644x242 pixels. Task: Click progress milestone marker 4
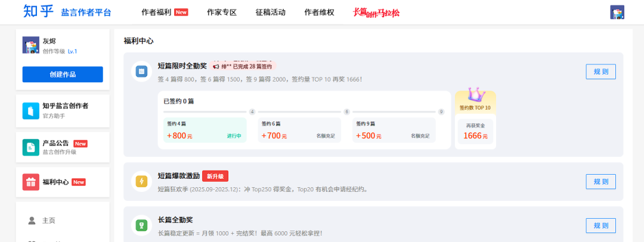252,111
